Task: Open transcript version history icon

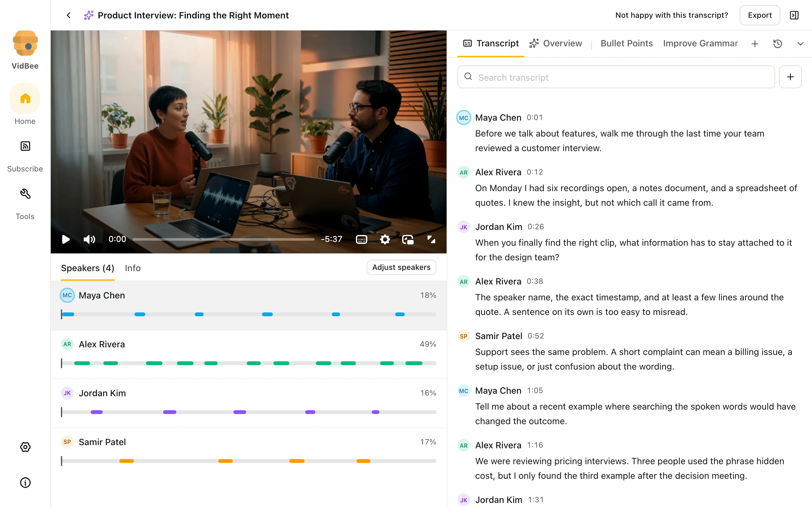Action: tap(777, 44)
